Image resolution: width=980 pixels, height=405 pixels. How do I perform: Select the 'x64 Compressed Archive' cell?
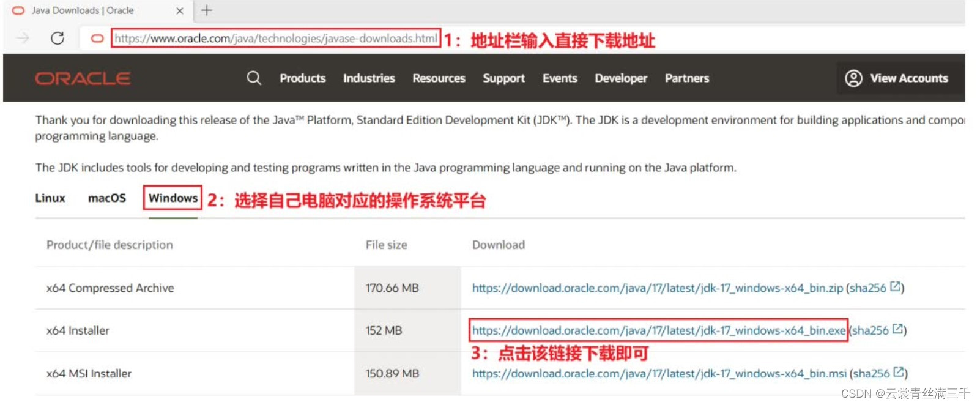tap(110, 288)
